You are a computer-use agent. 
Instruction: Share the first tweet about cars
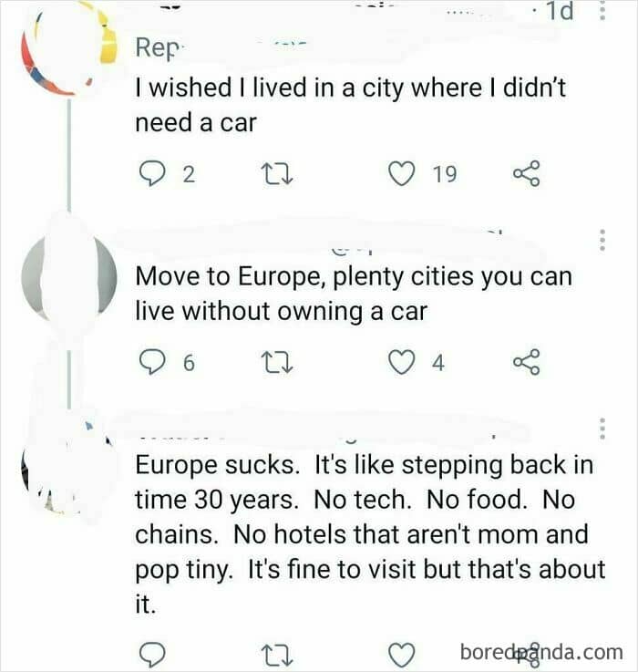pos(528,173)
